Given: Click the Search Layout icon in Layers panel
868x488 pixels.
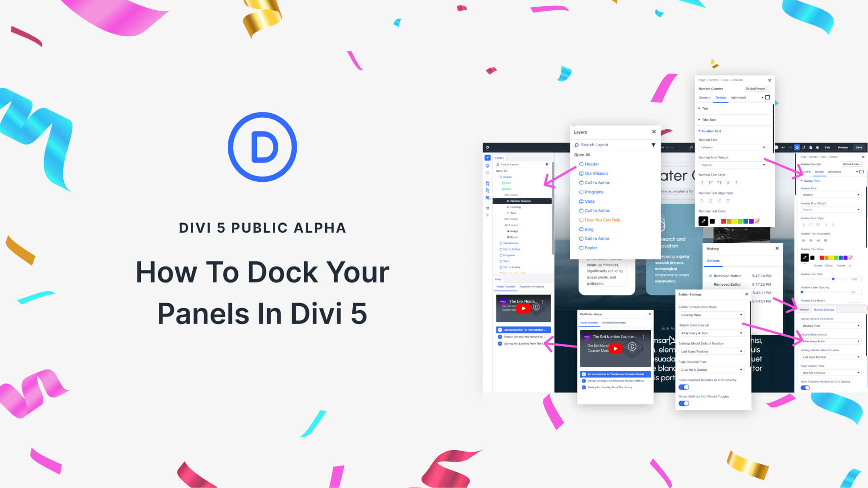Looking at the screenshot, I should click(x=577, y=145).
